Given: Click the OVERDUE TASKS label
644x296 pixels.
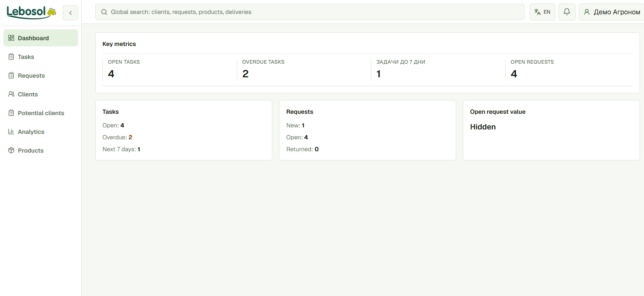Looking at the screenshot, I should pos(263,62).
